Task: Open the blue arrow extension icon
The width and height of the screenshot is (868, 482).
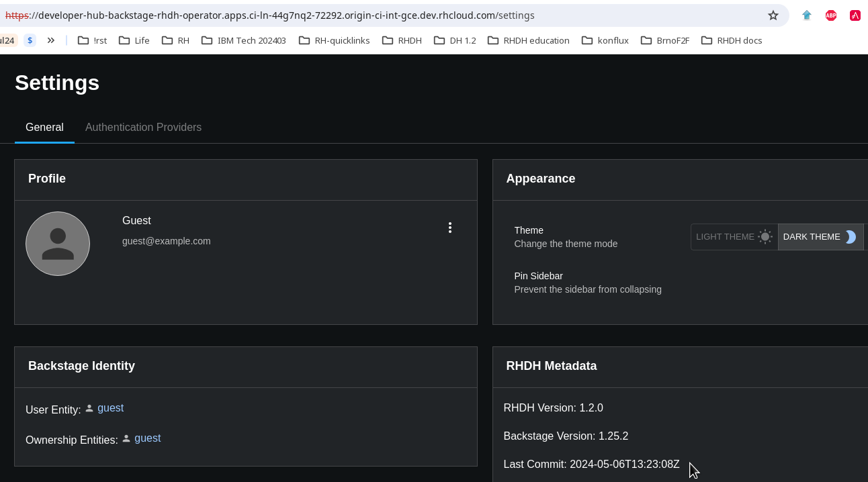Action: tap(807, 15)
